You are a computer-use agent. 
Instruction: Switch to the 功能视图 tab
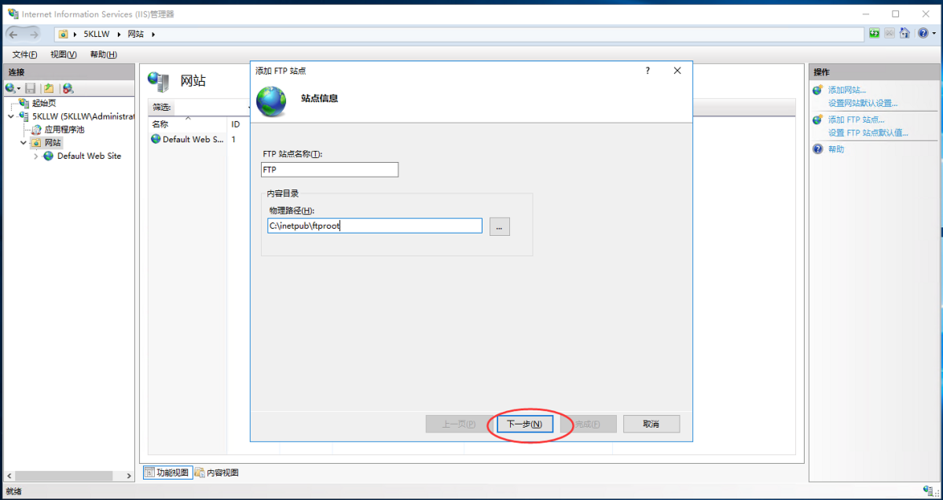pos(168,473)
